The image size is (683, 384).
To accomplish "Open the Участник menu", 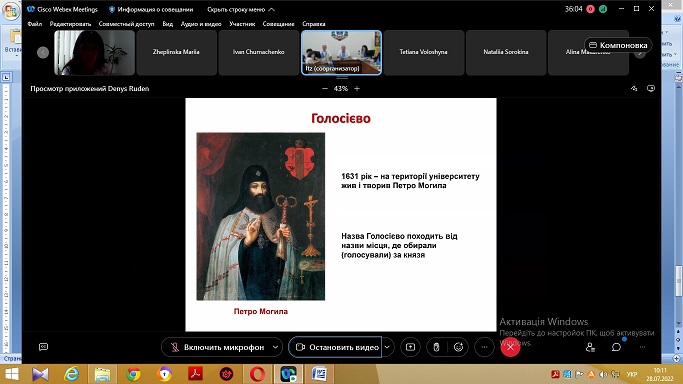I will [242, 24].
